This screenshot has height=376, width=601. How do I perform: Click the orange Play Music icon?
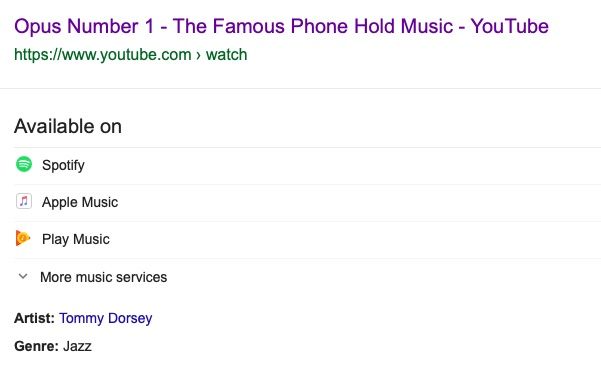pos(23,238)
